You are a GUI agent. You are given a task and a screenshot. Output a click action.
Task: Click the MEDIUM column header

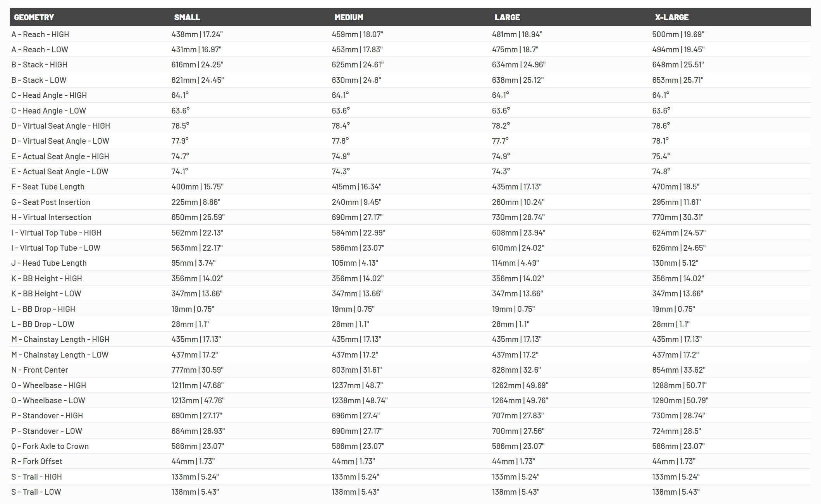[349, 17]
